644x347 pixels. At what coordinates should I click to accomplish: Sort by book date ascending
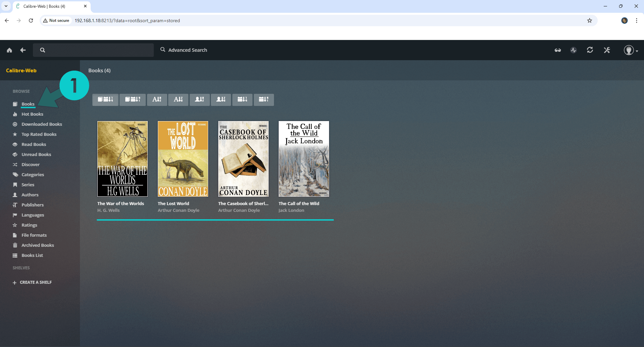(105, 100)
